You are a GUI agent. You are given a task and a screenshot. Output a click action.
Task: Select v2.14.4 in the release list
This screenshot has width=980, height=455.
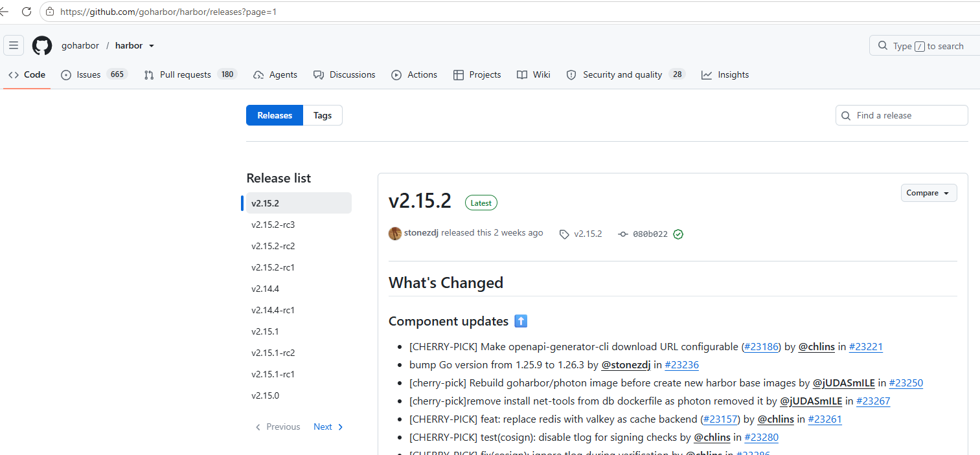coord(266,289)
